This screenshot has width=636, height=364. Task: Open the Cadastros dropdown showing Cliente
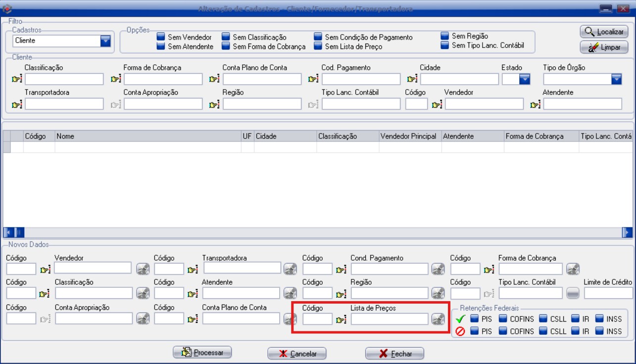(x=105, y=41)
